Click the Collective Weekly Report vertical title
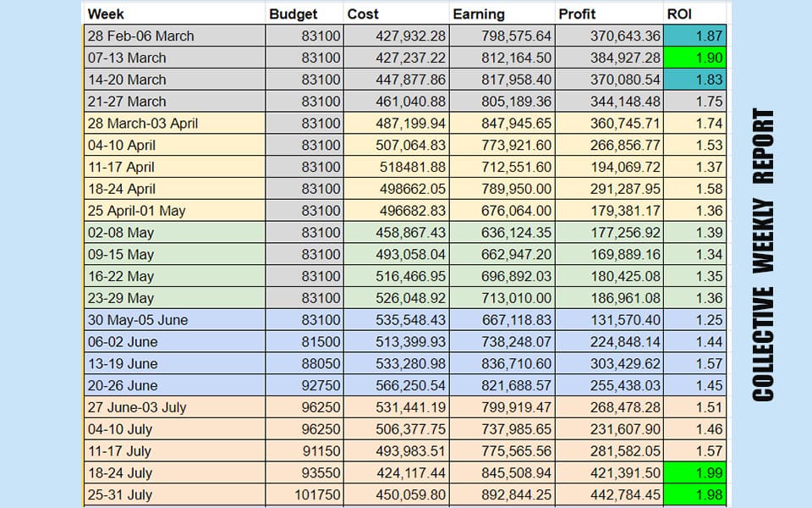 coord(763,254)
